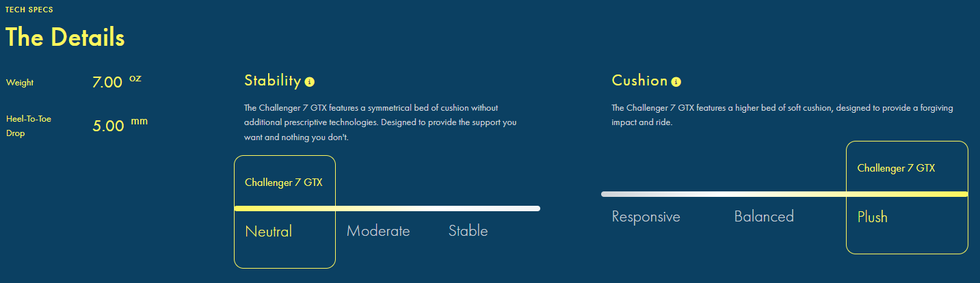Click The Details heading

pos(65,37)
